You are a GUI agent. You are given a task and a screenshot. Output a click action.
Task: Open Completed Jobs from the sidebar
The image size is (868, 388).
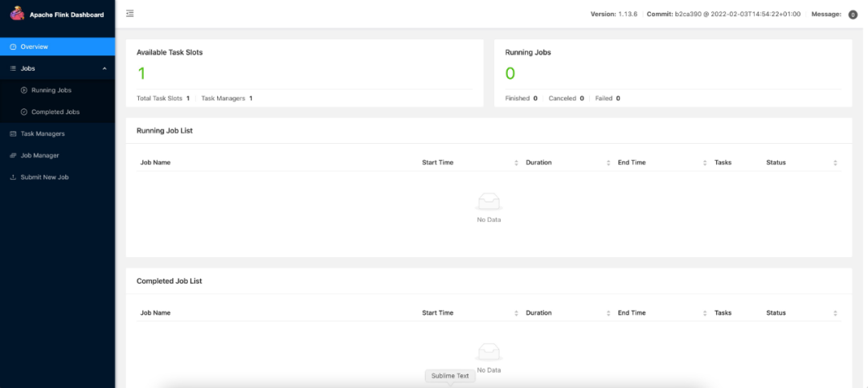[x=55, y=112]
